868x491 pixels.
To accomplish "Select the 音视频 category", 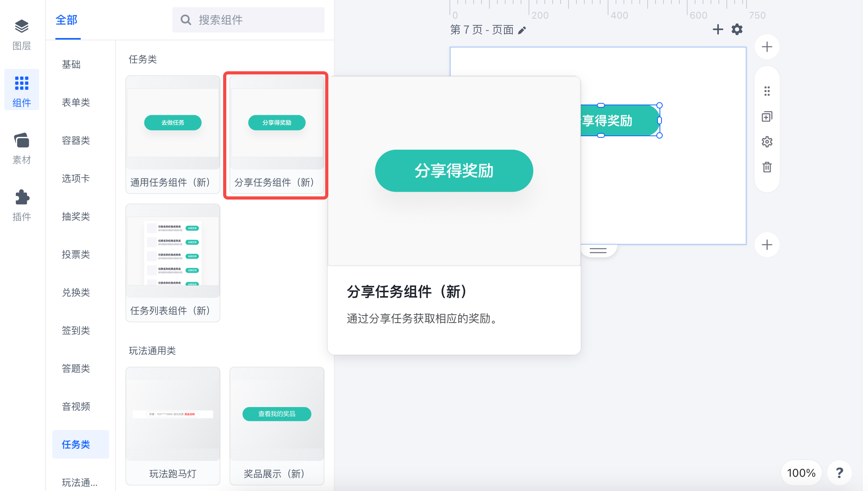I will coord(76,406).
